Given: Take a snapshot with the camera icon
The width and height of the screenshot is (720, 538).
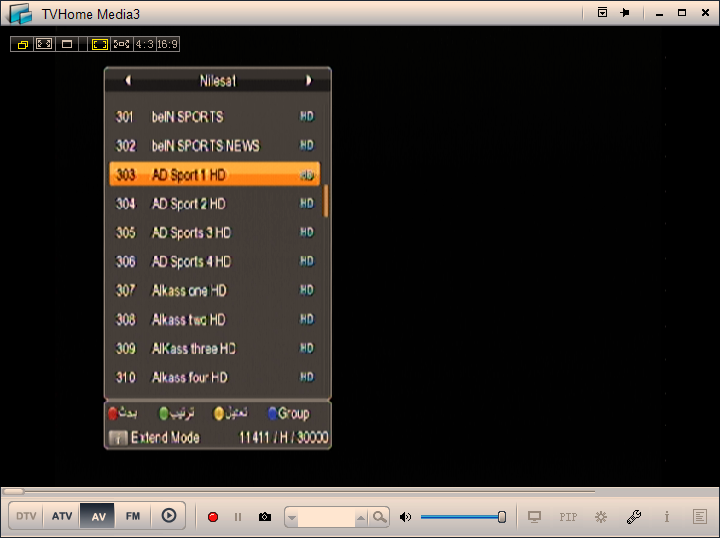Looking at the screenshot, I should pyautogui.click(x=264, y=517).
